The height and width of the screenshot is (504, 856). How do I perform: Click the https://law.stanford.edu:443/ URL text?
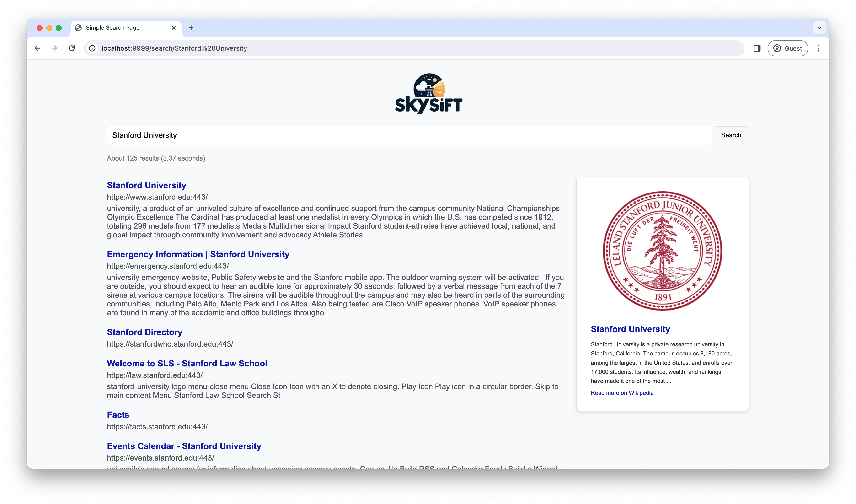click(155, 375)
